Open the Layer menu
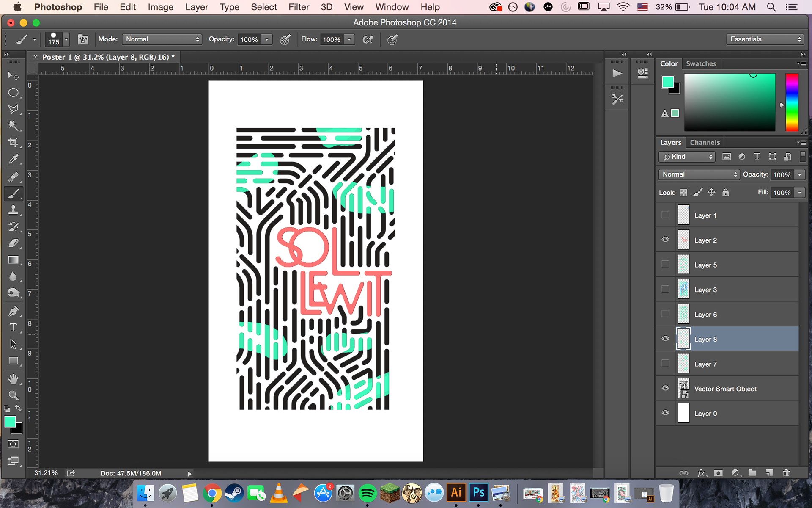 click(x=197, y=7)
